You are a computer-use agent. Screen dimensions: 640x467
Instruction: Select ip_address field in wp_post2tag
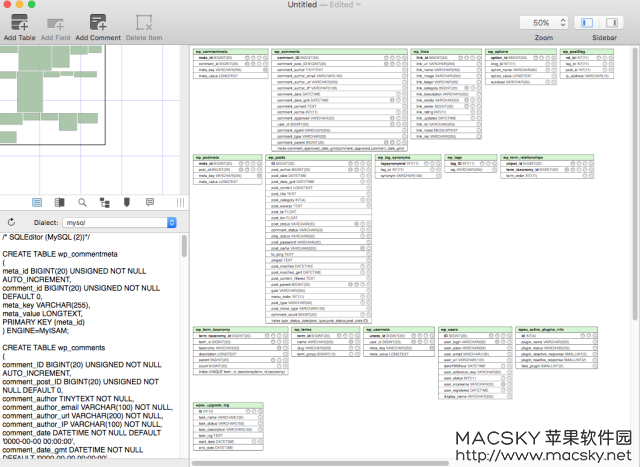587,76
